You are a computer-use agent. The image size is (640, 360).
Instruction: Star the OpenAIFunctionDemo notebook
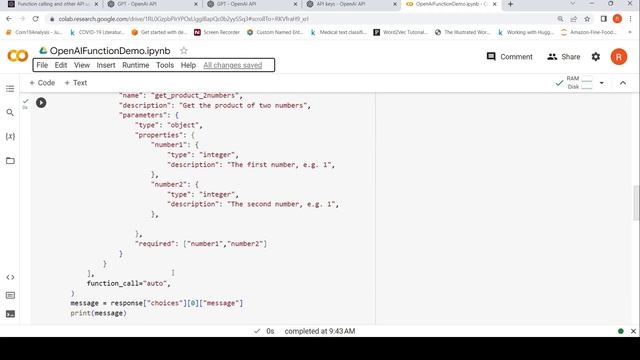coord(184,51)
